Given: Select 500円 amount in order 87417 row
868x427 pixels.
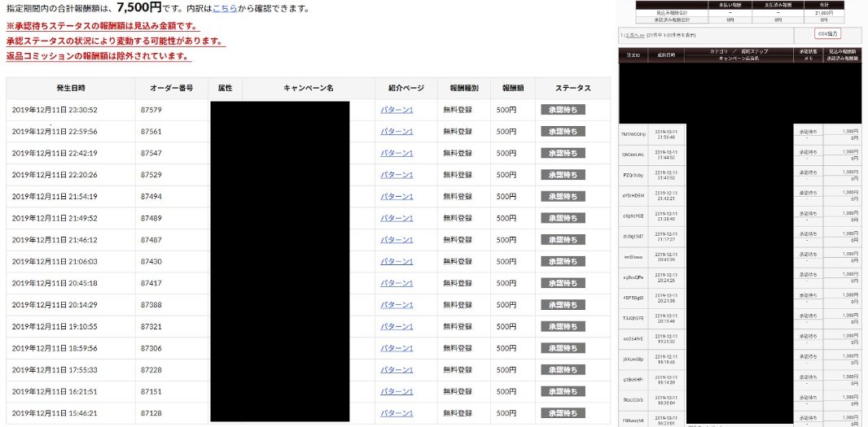Looking at the screenshot, I should coord(506,283).
